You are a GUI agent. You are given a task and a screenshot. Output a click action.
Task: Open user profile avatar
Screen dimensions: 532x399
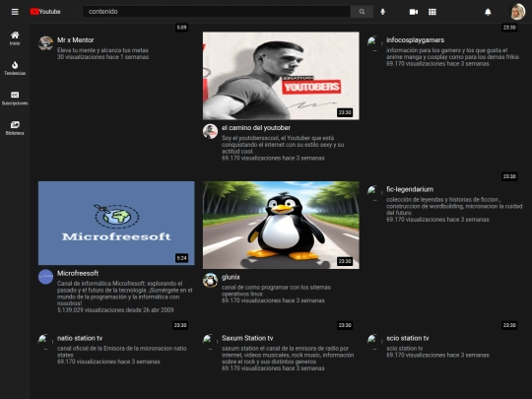click(518, 12)
